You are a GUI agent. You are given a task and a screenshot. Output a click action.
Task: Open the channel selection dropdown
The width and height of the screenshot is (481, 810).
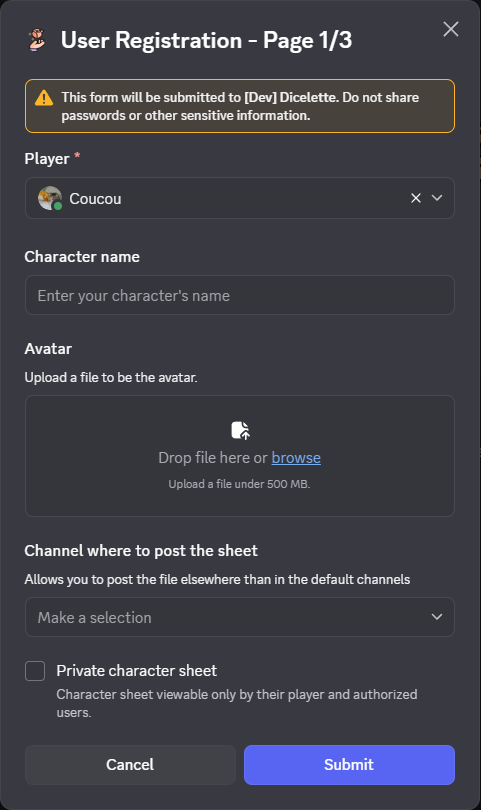pyautogui.click(x=240, y=617)
